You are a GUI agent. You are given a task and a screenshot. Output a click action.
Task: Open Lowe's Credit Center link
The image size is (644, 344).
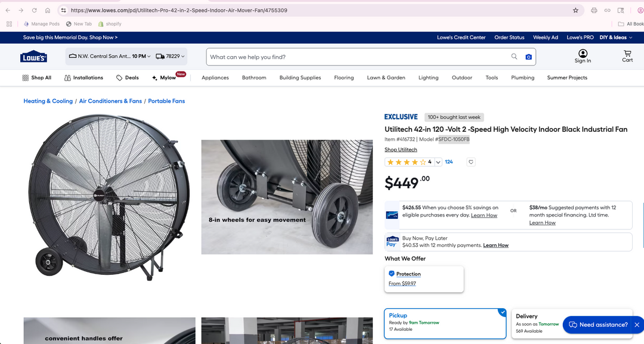pos(461,38)
